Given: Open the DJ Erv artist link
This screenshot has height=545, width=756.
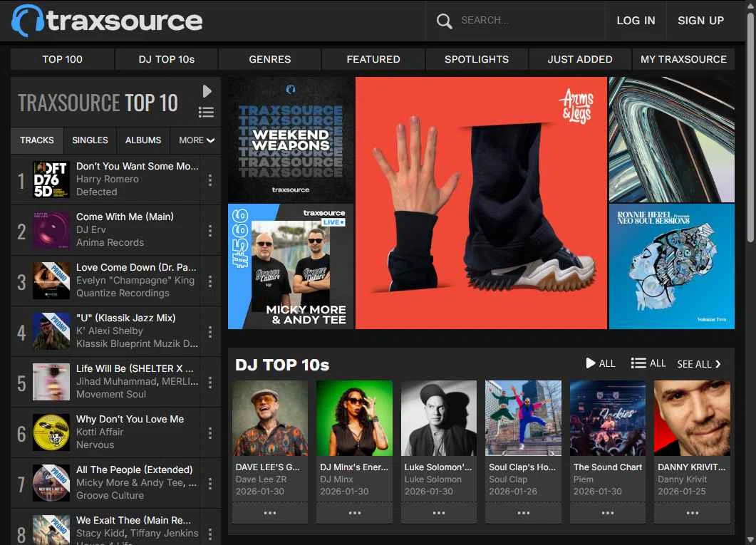Looking at the screenshot, I should pos(90,229).
